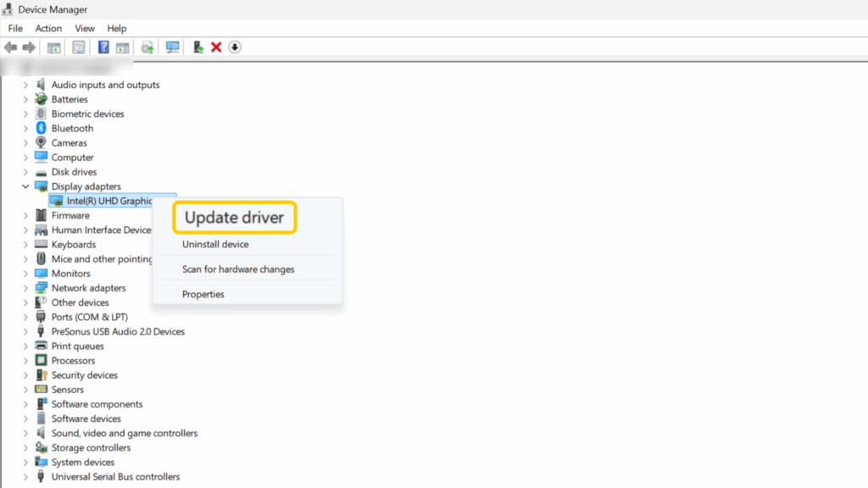The image size is (868, 488).
Task: Click the Print queues printer icon
Action: tap(41, 346)
